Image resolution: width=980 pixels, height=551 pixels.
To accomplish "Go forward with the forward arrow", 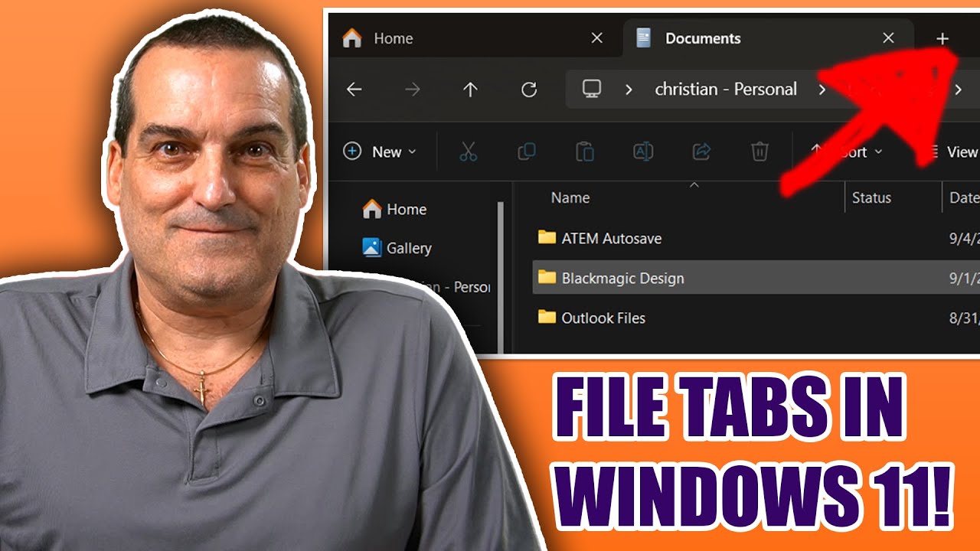I will click(x=412, y=90).
